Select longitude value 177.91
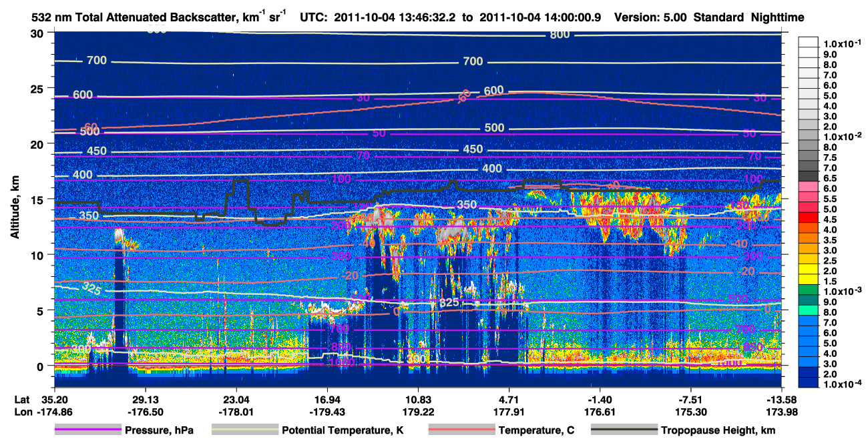868x445 pixels. (509, 412)
